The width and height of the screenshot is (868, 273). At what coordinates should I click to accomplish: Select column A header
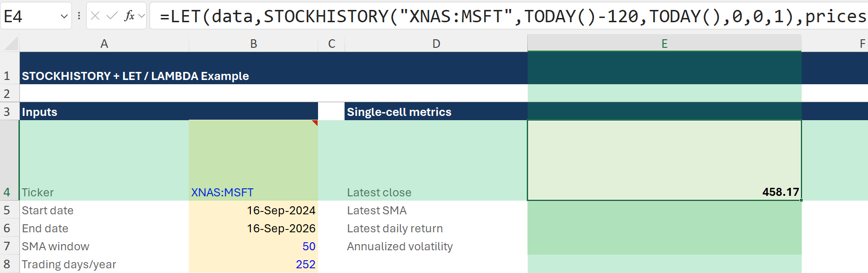[104, 44]
